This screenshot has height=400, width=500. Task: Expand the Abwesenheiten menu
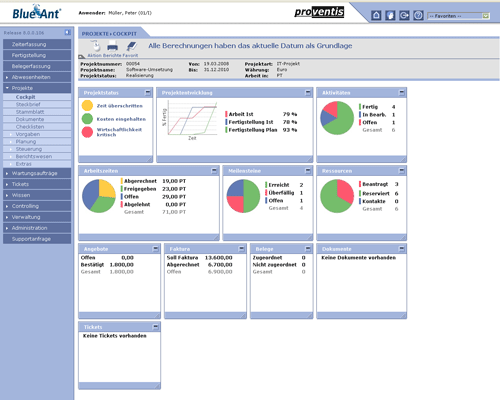click(37, 77)
